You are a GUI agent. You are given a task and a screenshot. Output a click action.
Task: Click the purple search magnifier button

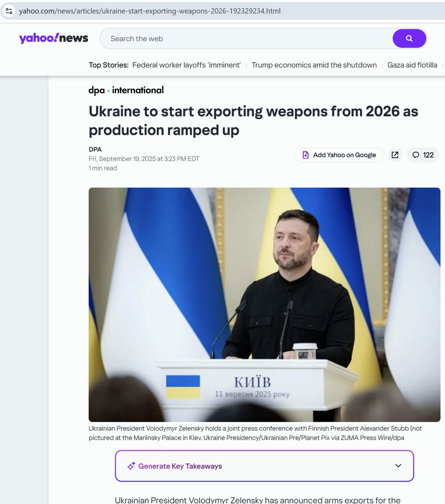[409, 39]
